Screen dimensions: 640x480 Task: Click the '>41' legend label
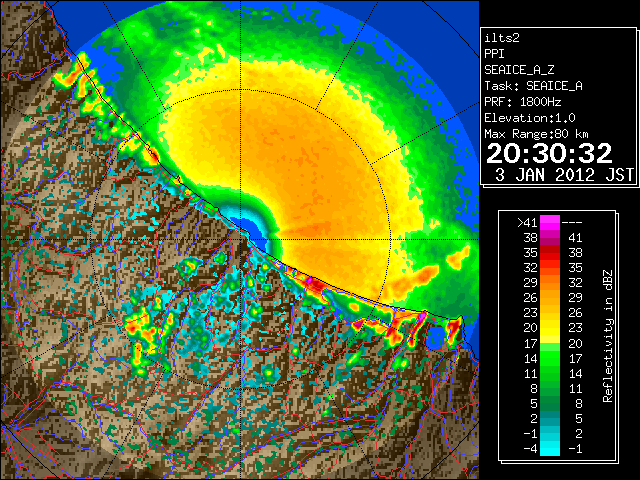(x=527, y=223)
